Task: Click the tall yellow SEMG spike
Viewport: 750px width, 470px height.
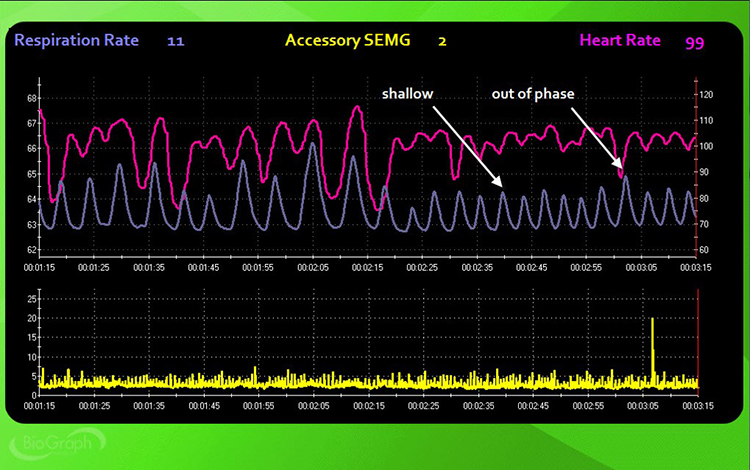Action: (653, 345)
